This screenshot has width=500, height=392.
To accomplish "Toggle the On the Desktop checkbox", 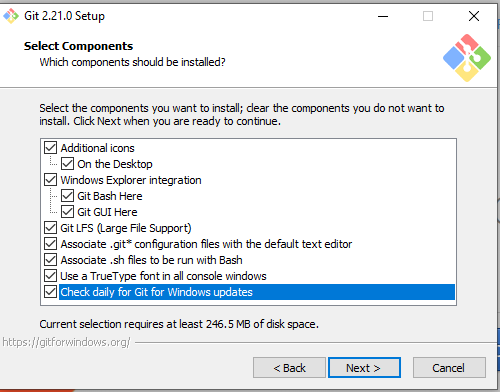I will (67, 163).
